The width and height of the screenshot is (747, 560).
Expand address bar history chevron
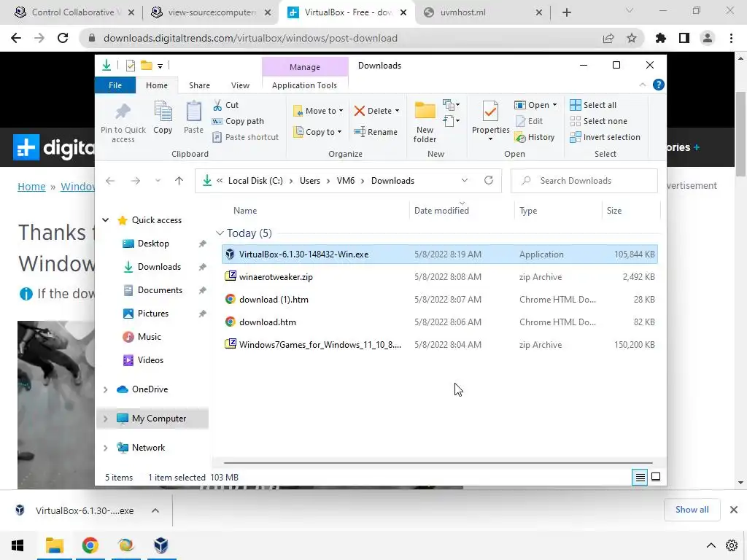tap(465, 181)
